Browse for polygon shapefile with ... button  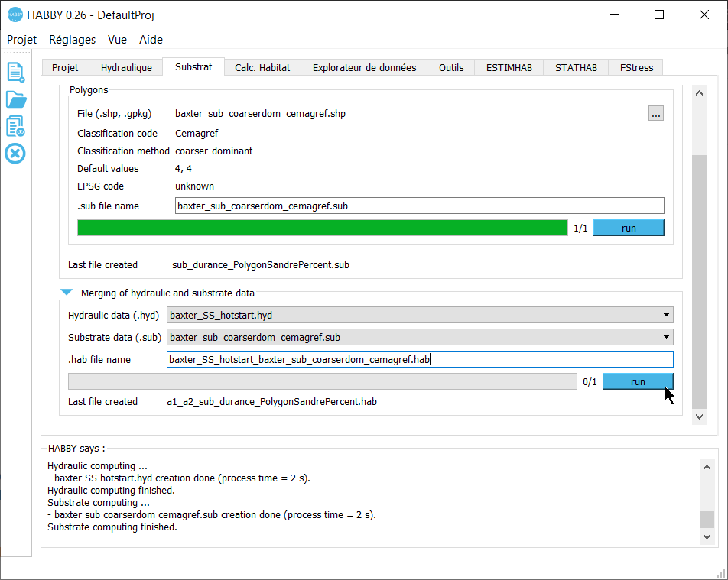click(655, 114)
